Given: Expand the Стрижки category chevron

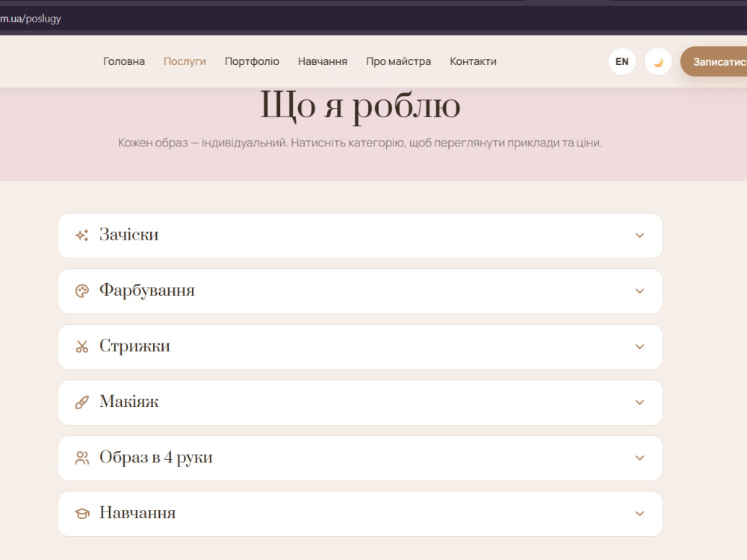Looking at the screenshot, I should click(x=639, y=346).
